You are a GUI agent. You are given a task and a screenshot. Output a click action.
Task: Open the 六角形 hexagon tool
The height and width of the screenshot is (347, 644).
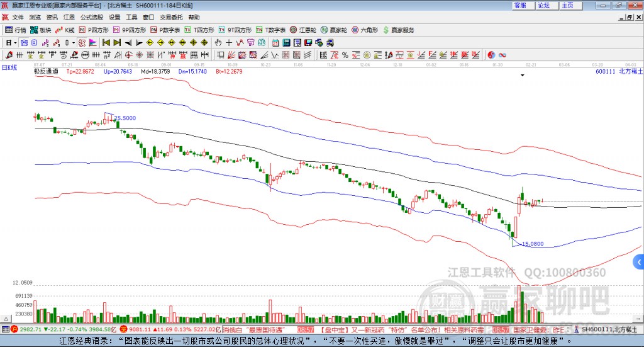click(365, 30)
